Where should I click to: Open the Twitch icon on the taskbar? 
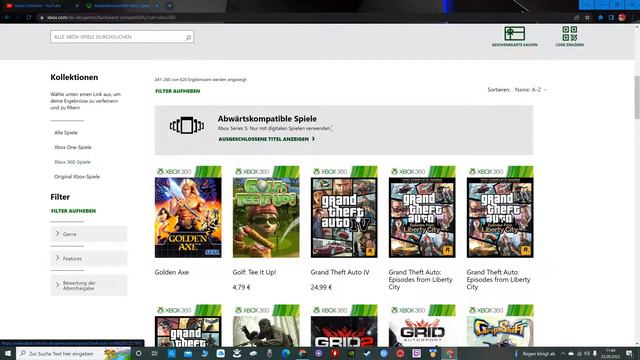(x=416, y=353)
